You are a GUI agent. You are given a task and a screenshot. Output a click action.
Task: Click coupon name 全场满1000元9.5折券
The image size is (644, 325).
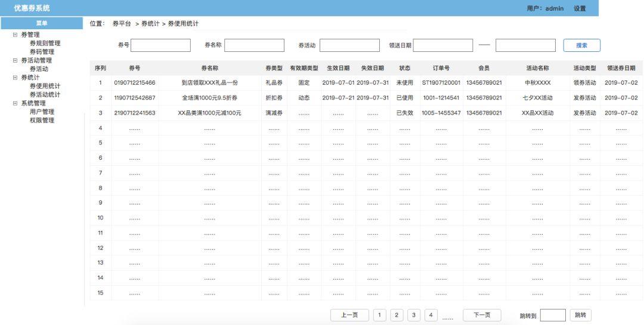(x=209, y=98)
